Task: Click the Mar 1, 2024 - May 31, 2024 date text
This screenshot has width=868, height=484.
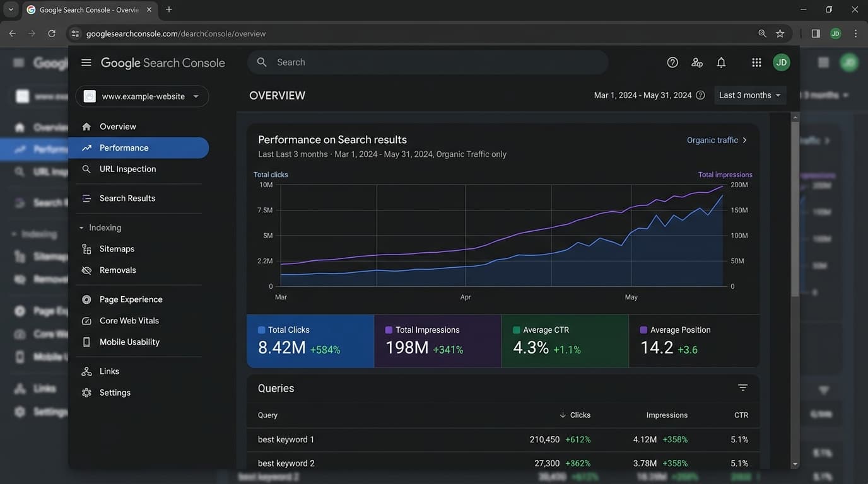Action: [643, 95]
